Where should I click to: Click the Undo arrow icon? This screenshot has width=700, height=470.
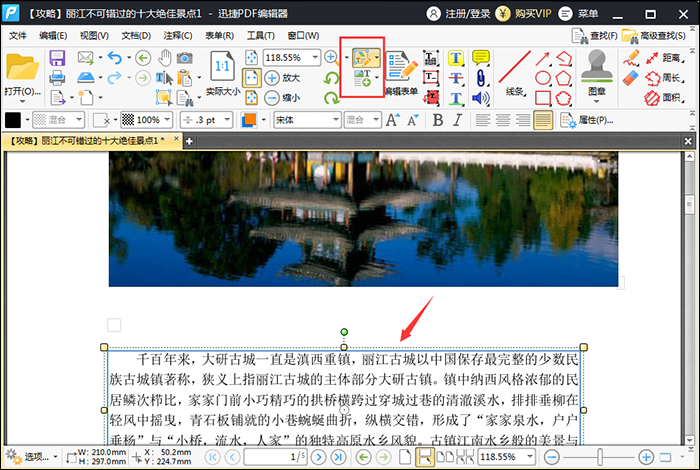click(114, 58)
